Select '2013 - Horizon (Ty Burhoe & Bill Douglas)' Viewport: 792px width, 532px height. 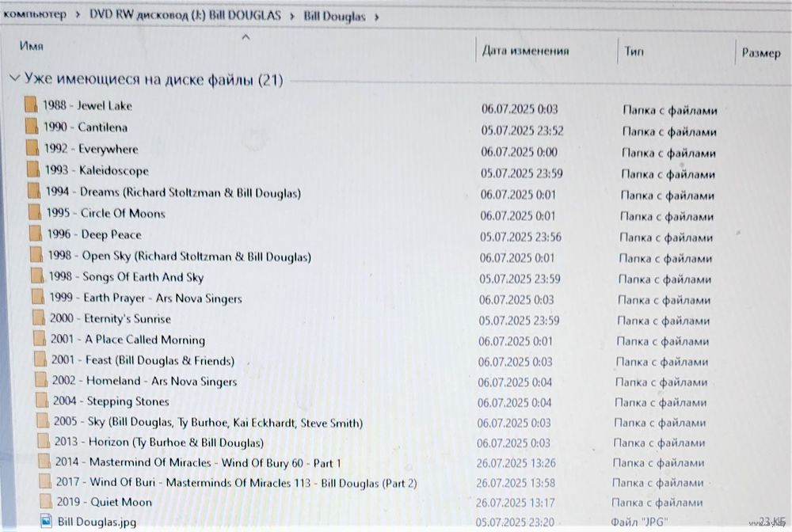(159, 443)
